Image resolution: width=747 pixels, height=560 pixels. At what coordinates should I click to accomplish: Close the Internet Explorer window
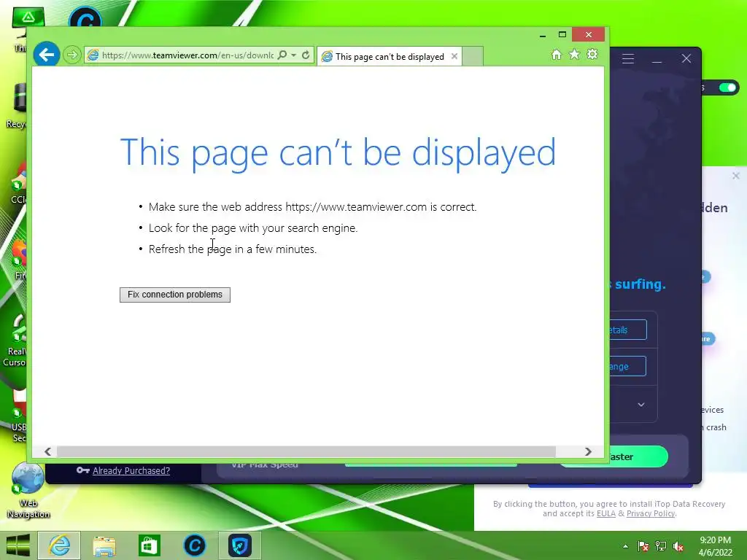click(x=589, y=35)
